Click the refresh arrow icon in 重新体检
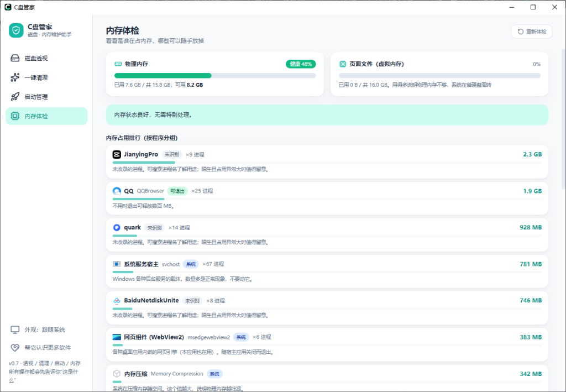Image resolution: width=566 pixels, height=392 pixels. click(x=521, y=32)
